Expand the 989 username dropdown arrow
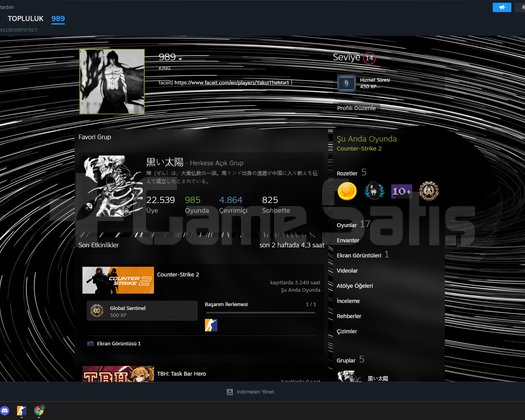 tap(180, 59)
